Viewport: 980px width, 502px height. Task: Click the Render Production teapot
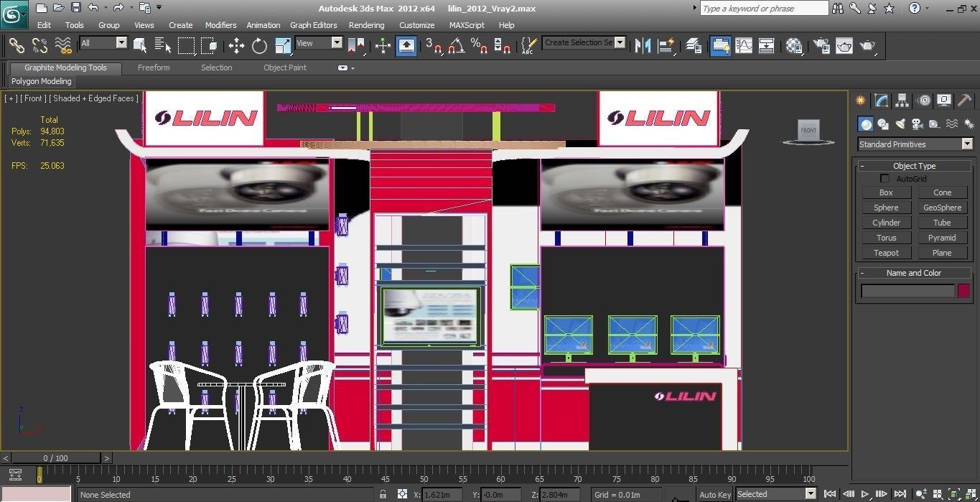tap(867, 46)
